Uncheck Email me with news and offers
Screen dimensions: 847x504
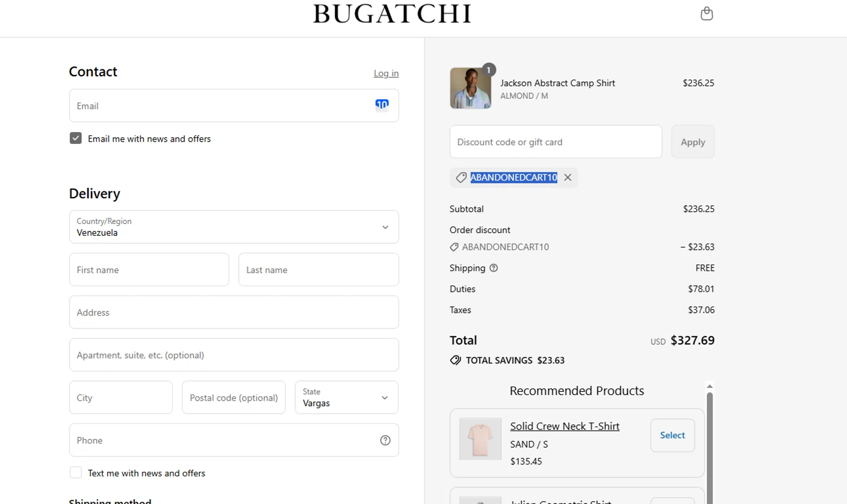tap(76, 138)
